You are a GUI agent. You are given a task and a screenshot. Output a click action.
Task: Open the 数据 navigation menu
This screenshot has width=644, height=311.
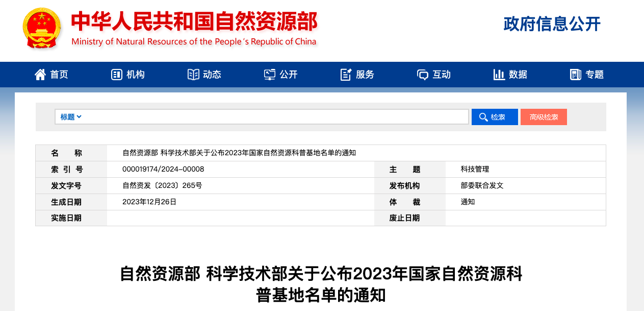[x=518, y=75]
